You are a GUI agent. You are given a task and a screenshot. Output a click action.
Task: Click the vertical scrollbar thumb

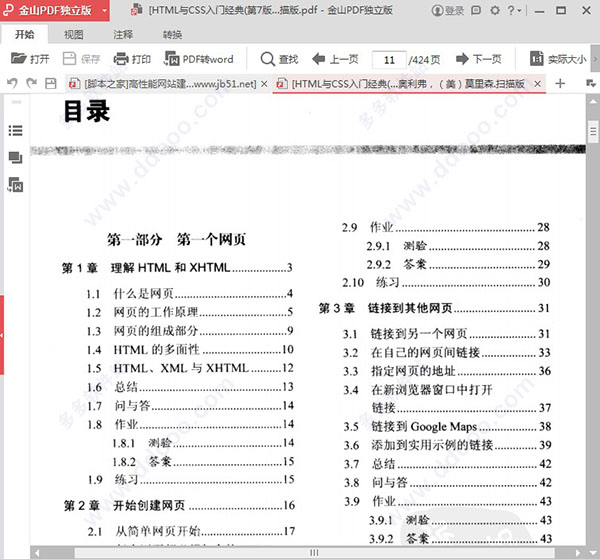point(593,132)
